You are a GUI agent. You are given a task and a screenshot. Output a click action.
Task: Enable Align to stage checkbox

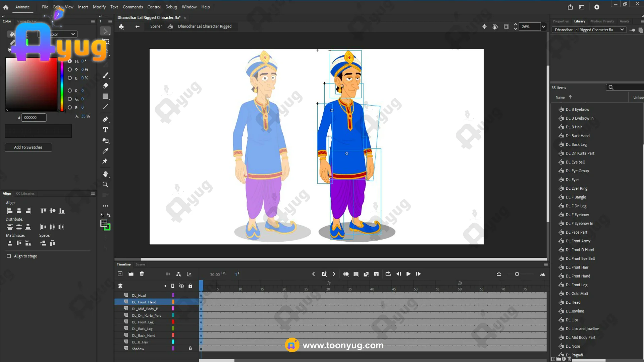9,256
